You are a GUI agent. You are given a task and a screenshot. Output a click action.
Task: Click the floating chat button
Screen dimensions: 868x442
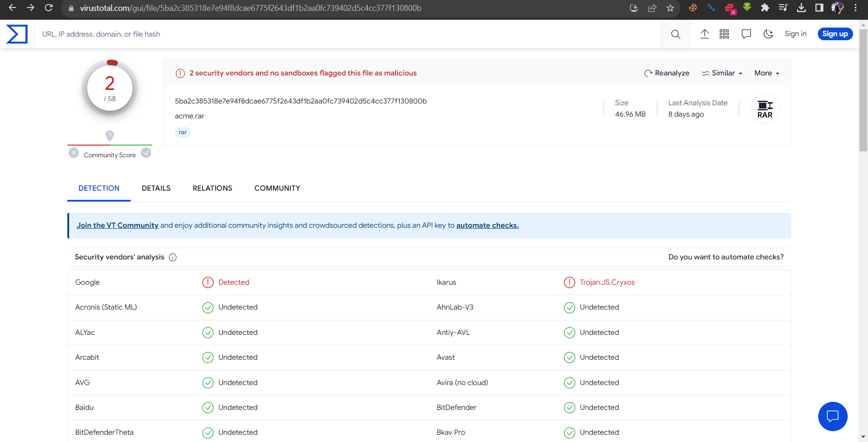coord(832,416)
